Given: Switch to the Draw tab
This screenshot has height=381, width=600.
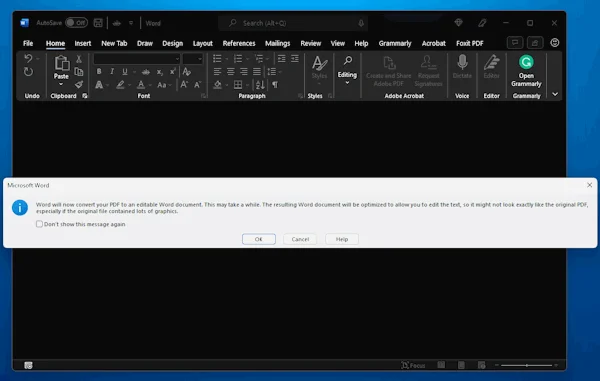Looking at the screenshot, I should 145,43.
